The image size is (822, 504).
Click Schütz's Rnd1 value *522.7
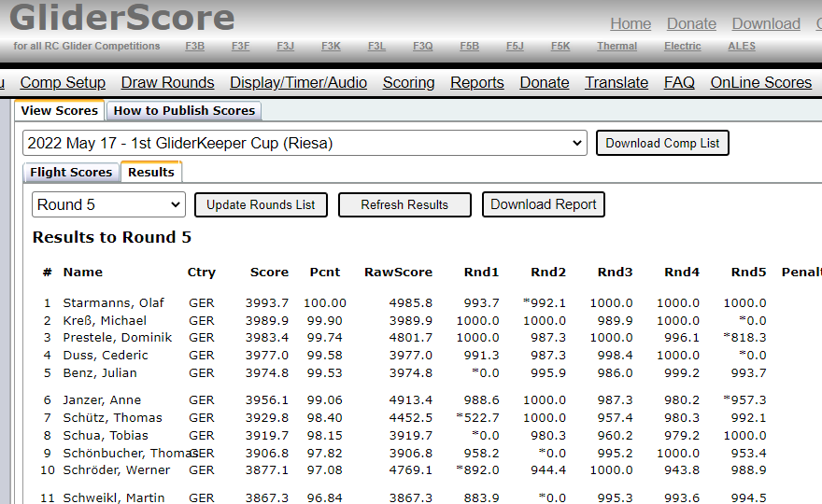coord(477,417)
